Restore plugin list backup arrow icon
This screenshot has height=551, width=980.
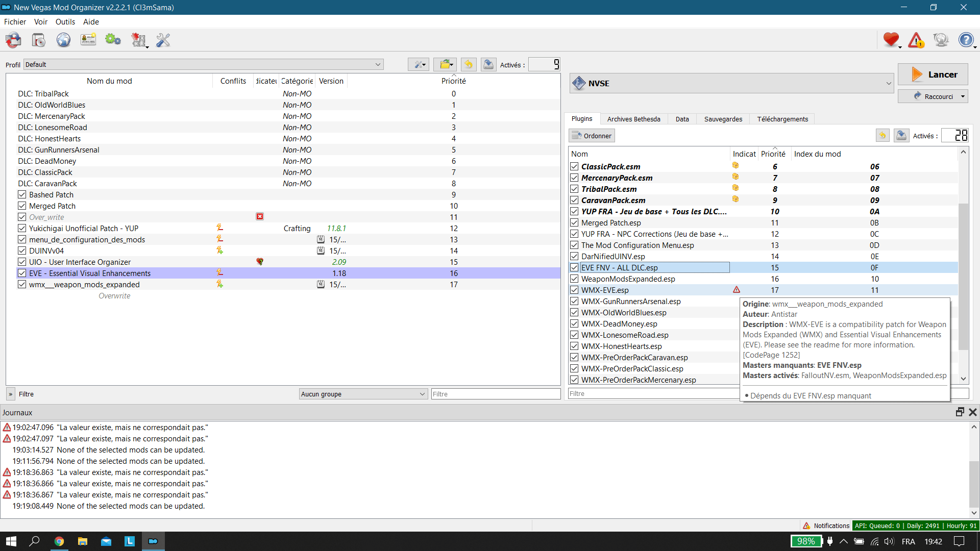pos(883,135)
